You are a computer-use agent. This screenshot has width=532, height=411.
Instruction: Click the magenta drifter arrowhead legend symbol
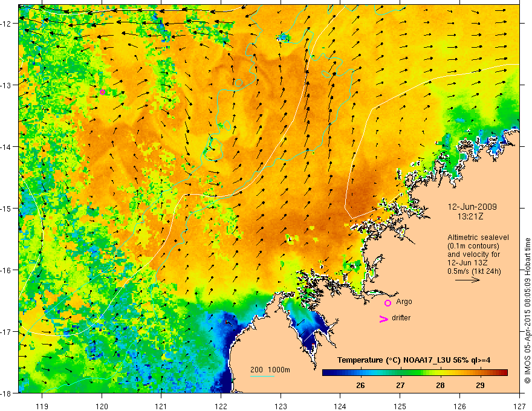[384, 319]
